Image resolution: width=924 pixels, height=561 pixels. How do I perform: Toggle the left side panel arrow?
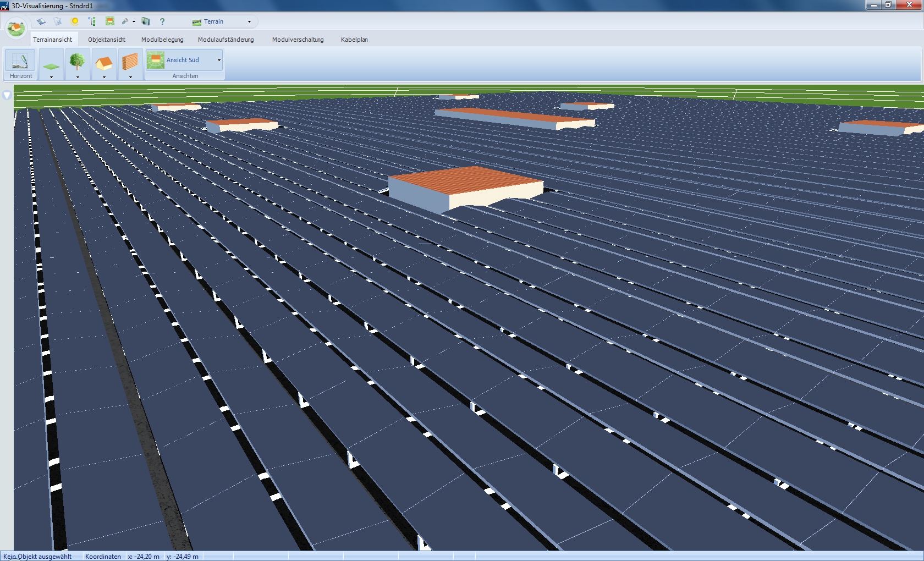point(7,95)
